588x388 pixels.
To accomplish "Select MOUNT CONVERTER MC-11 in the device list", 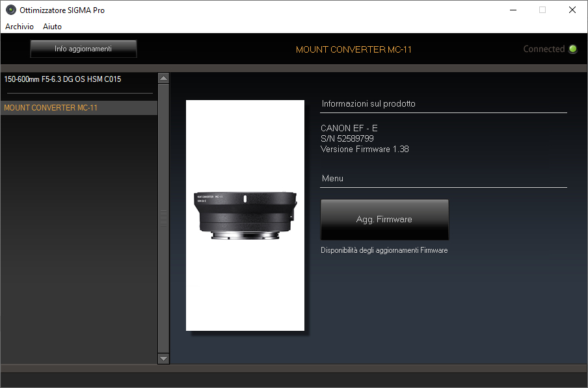I will [x=79, y=108].
